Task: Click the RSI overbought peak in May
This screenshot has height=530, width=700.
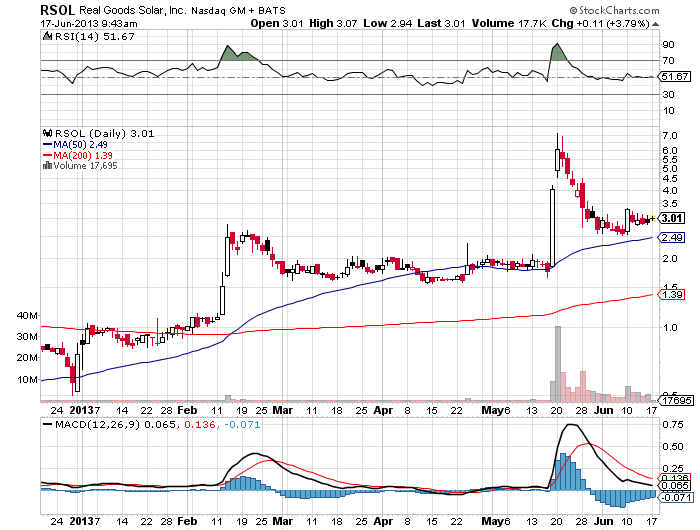Action: [556, 44]
